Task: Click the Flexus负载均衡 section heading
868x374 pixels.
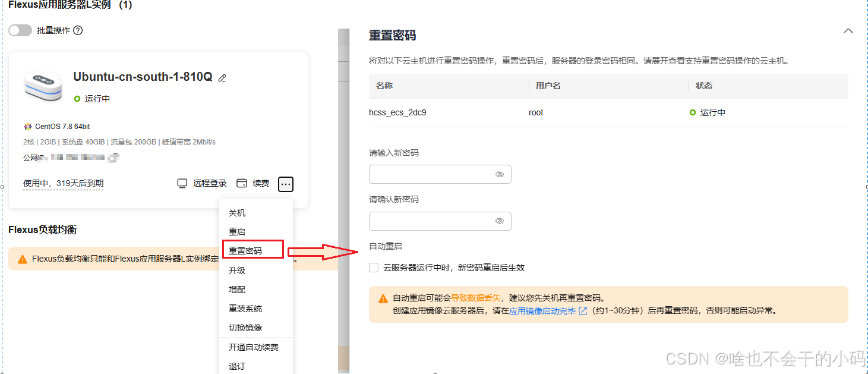Action: 42,230
